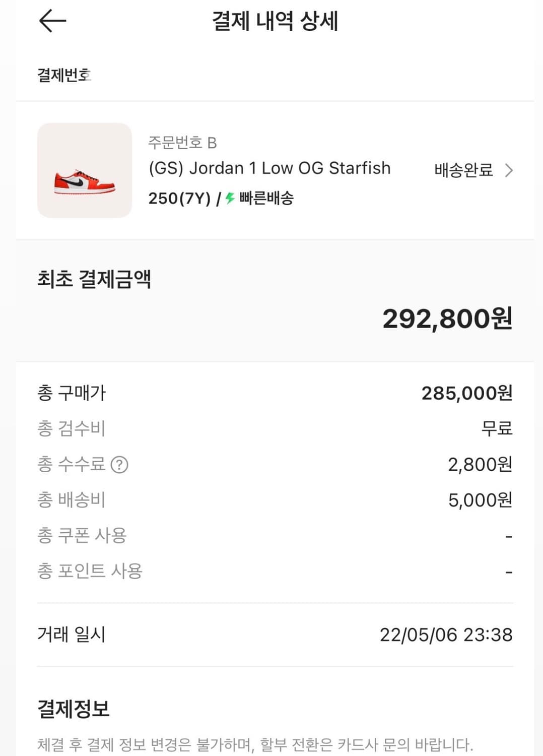Open the fee help question mark icon
Screen dimensions: 543x756
pyautogui.click(x=119, y=465)
